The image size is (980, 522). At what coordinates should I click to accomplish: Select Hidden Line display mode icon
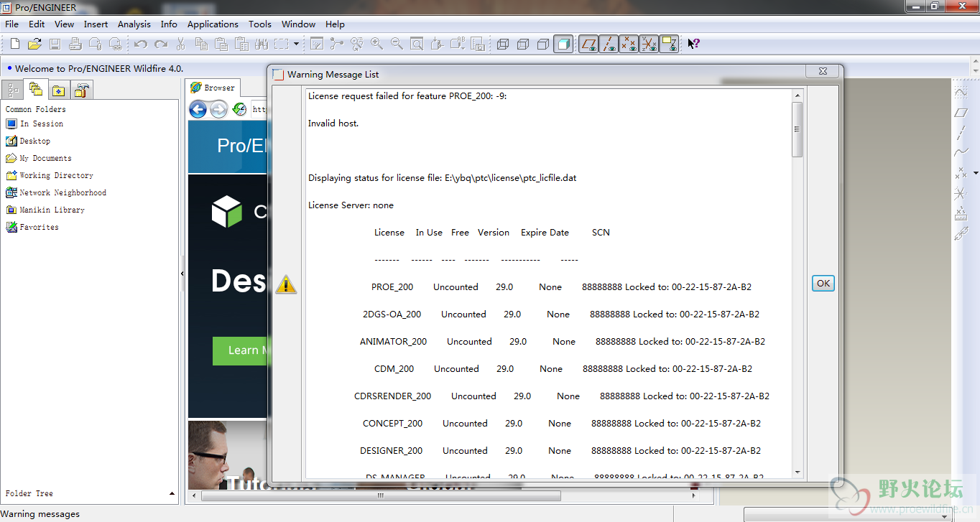pyautogui.click(x=523, y=44)
